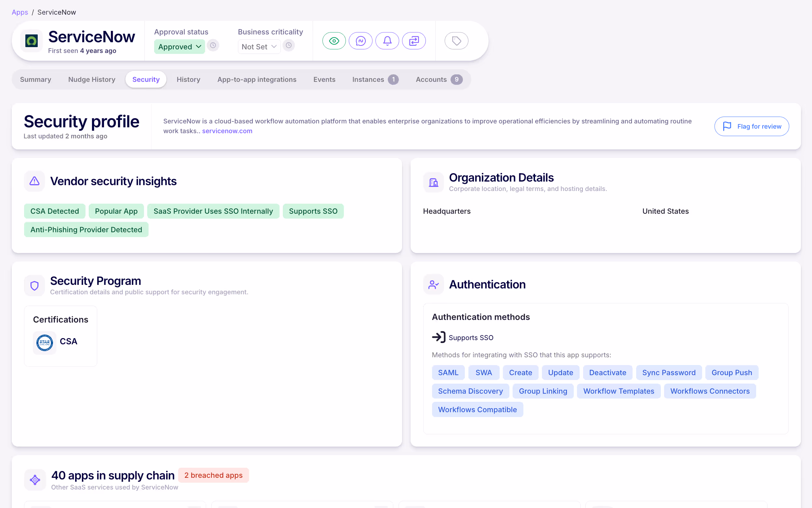Screen dimensions: 812x508
Task: Open the Accounts tab
Action: point(439,80)
